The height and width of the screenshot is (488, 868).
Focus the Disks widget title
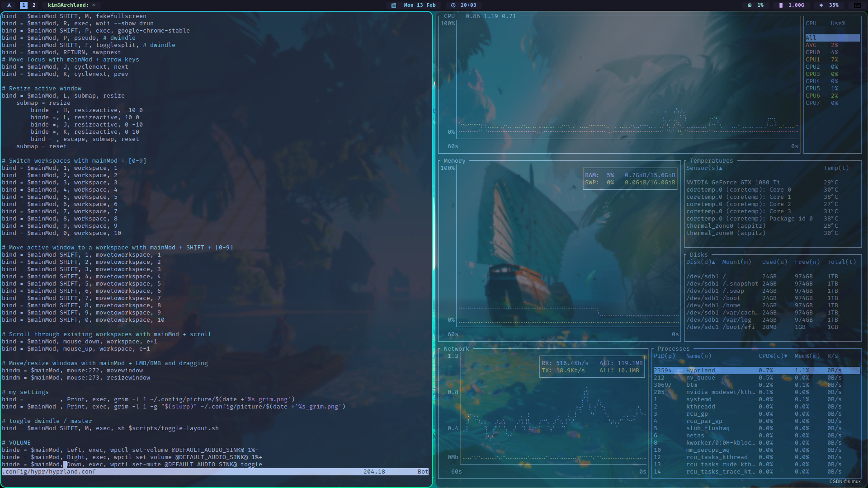(698, 255)
